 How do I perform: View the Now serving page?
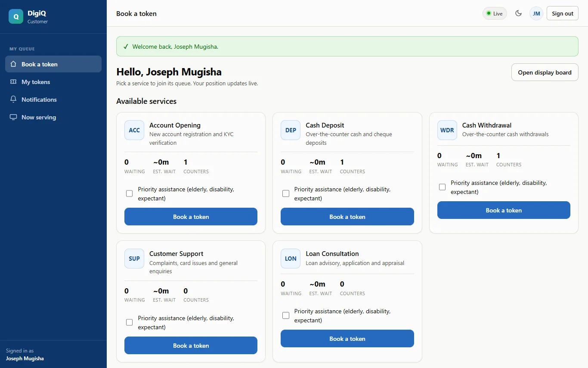[x=53, y=117]
